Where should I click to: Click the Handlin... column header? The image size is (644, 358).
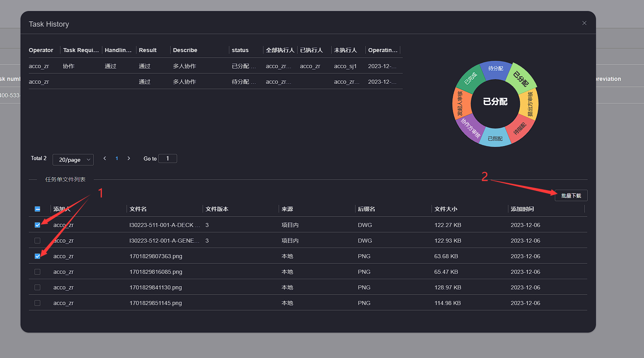118,50
